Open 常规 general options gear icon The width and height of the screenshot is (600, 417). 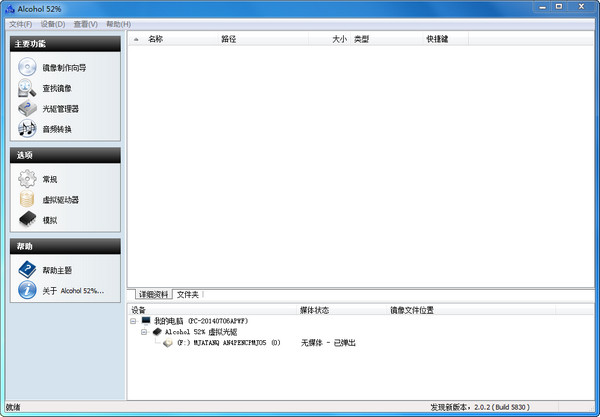tap(27, 179)
